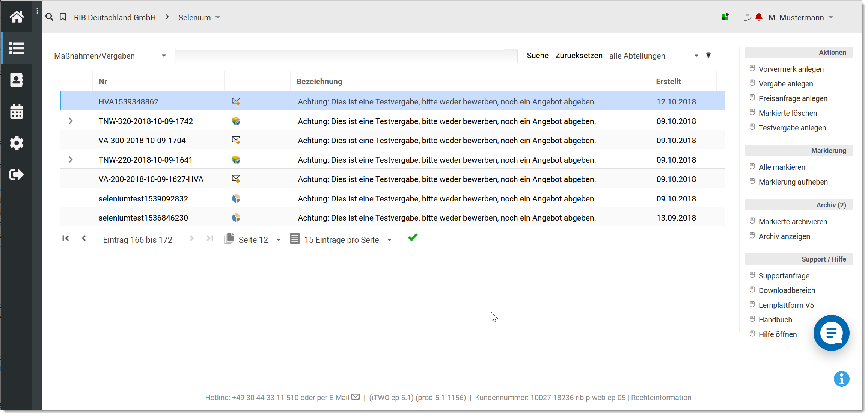868x416 pixels.
Task: Click the green checkmark in pagination
Action: (x=413, y=237)
